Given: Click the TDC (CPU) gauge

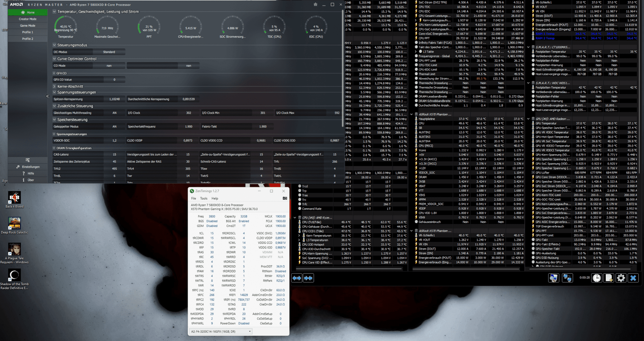Looking at the screenshot, I should point(274,27).
